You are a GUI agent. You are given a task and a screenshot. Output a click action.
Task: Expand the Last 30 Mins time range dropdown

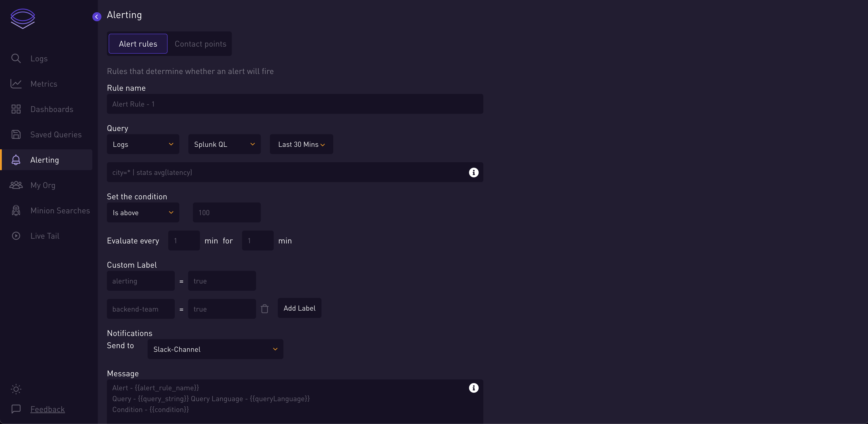click(x=301, y=145)
